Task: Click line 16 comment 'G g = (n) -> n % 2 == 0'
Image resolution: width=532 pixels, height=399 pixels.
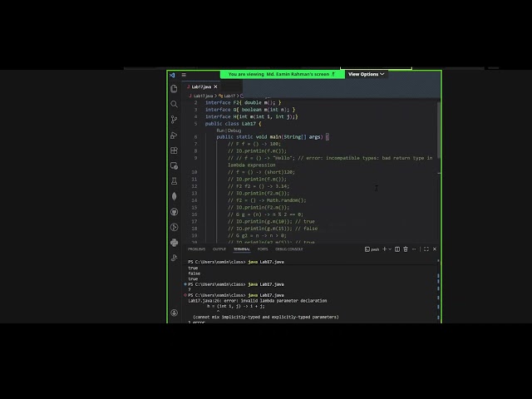Action: coord(266,214)
